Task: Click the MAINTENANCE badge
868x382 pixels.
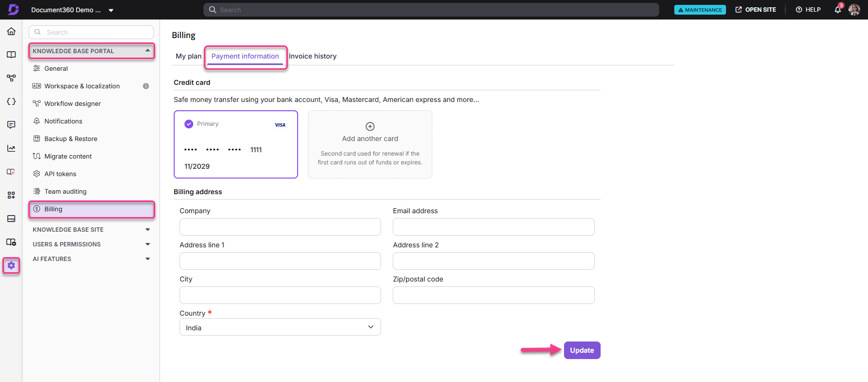Action: click(700, 10)
